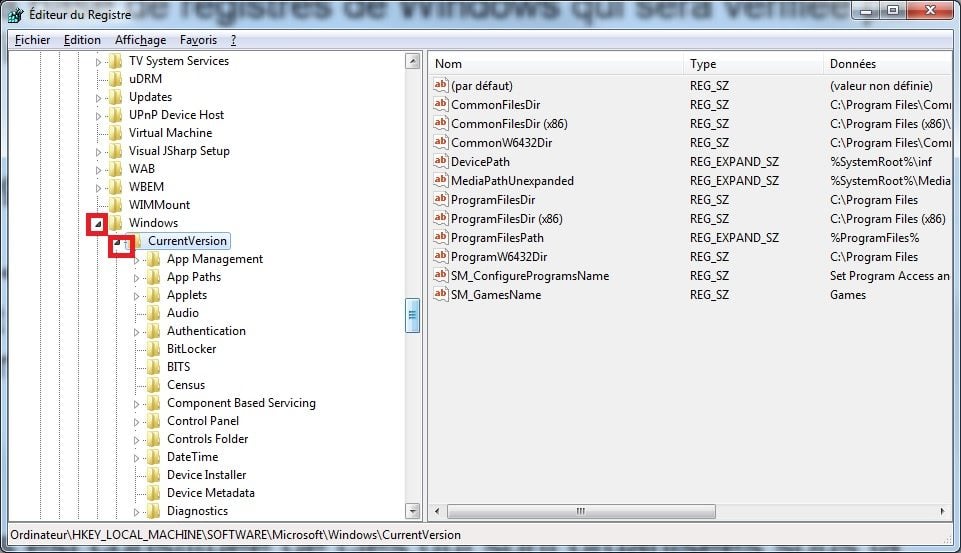Click the DevicePath value icon
961x553 pixels.
(x=441, y=161)
